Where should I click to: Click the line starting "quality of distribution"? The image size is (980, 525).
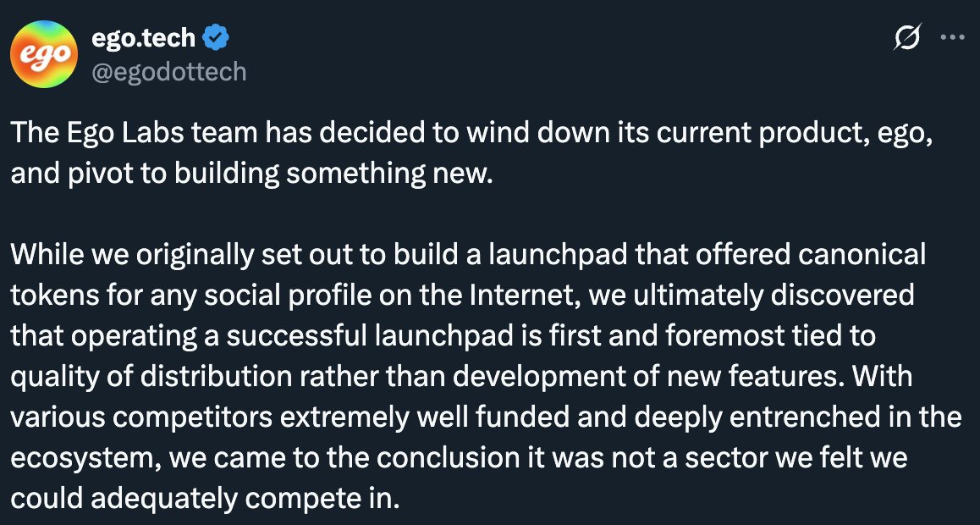click(x=461, y=377)
